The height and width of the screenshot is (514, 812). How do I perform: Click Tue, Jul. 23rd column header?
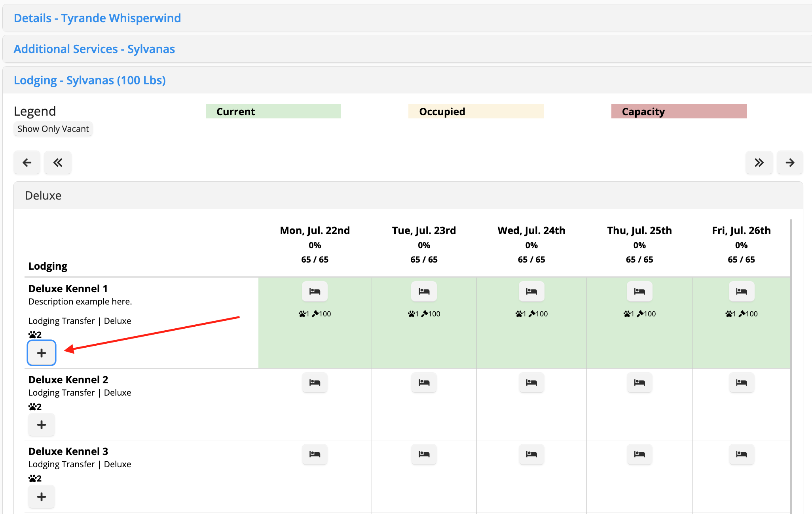pyautogui.click(x=424, y=230)
